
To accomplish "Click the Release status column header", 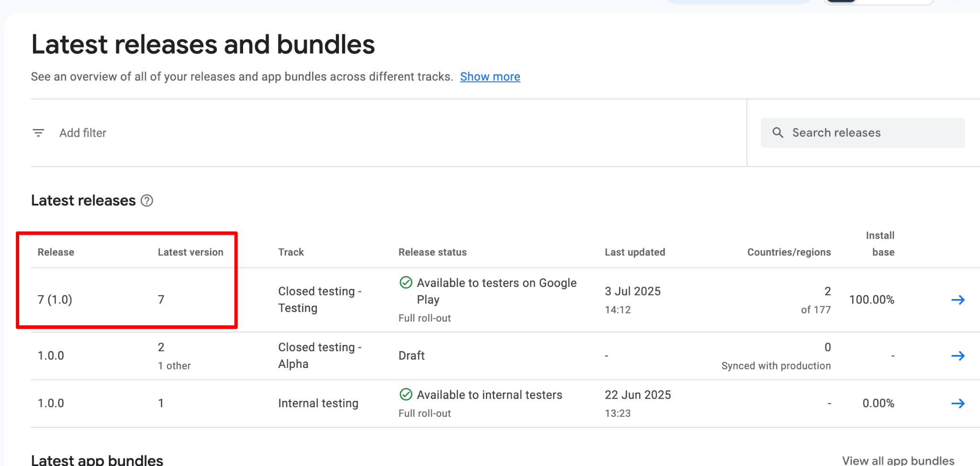I will tap(432, 252).
